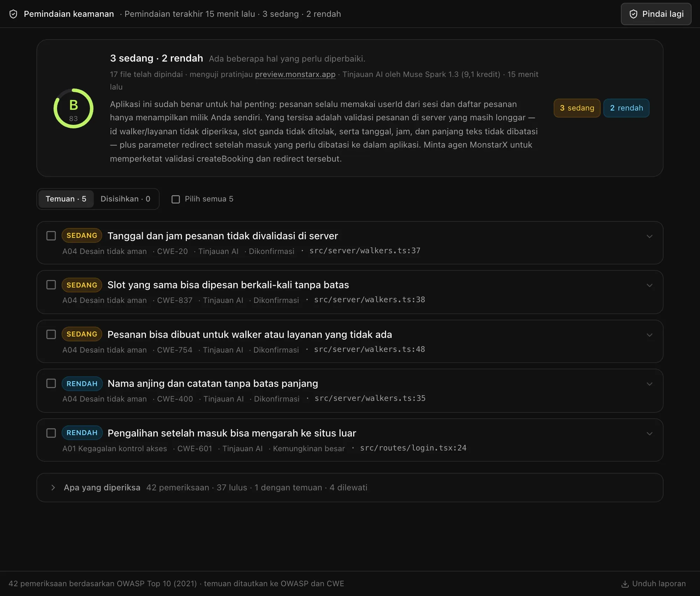Filter by the 3 sedang badge

[577, 108]
